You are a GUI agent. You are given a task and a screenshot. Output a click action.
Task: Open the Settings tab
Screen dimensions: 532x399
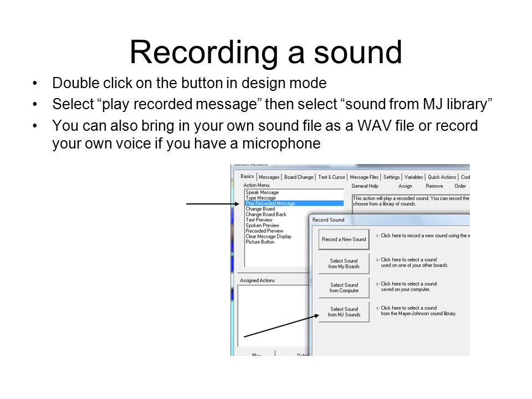(392, 177)
